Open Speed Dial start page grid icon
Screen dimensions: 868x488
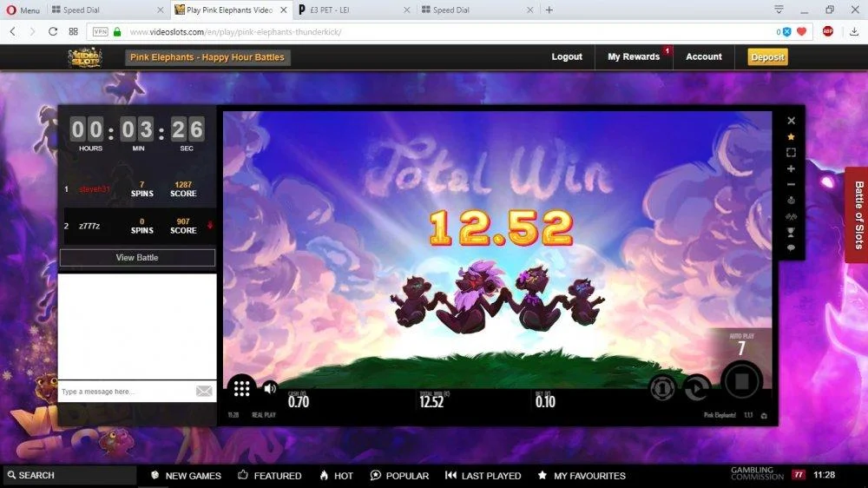[x=74, y=31]
